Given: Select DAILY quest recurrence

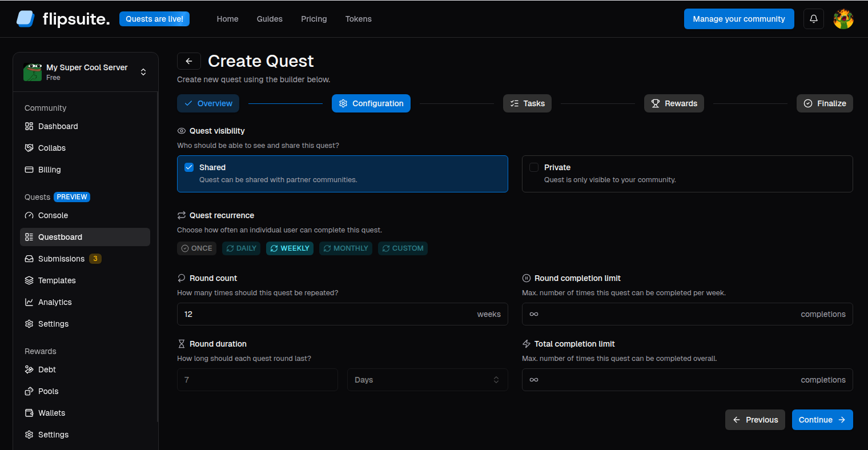Looking at the screenshot, I should [x=241, y=248].
